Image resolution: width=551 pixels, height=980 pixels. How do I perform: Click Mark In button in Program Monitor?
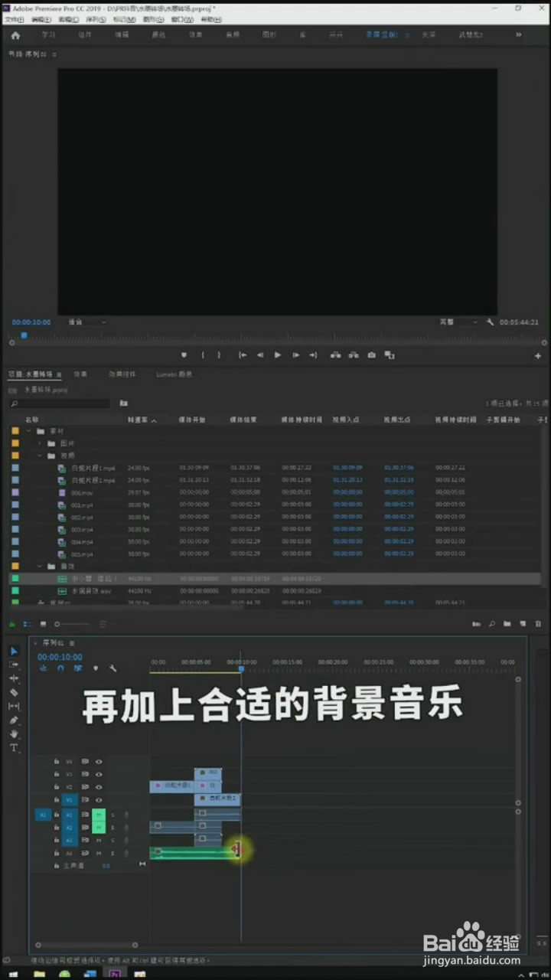coord(203,355)
